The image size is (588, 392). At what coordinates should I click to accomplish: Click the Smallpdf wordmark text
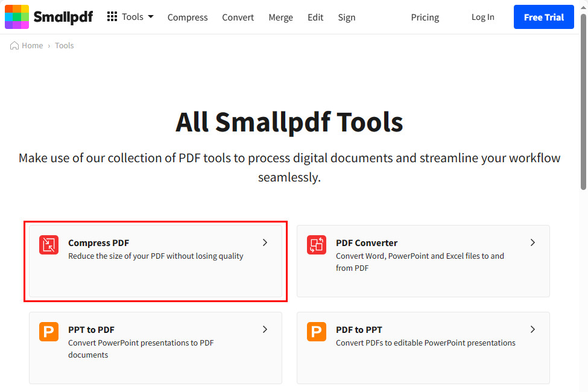click(x=63, y=17)
